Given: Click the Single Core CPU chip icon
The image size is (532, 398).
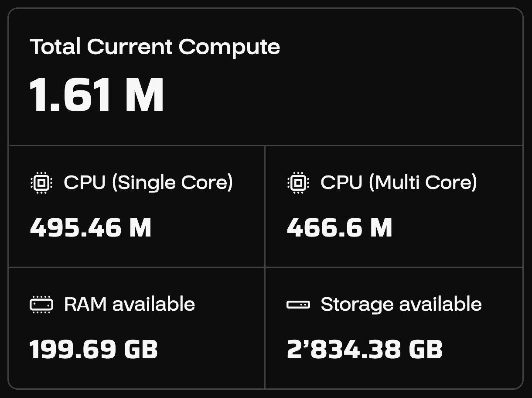Looking at the screenshot, I should point(41,182).
